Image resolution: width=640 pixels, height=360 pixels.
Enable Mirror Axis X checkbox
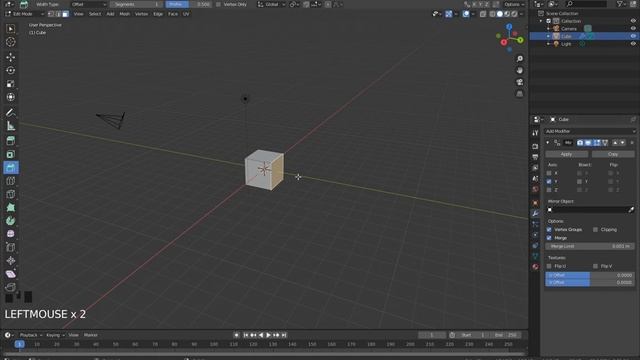[x=549, y=173]
